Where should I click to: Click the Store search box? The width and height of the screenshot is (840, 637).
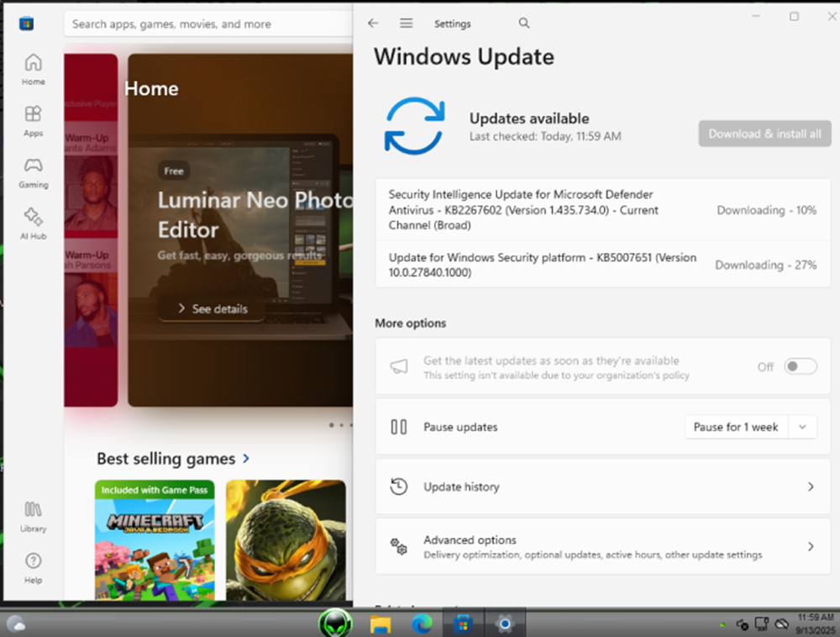(208, 24)
